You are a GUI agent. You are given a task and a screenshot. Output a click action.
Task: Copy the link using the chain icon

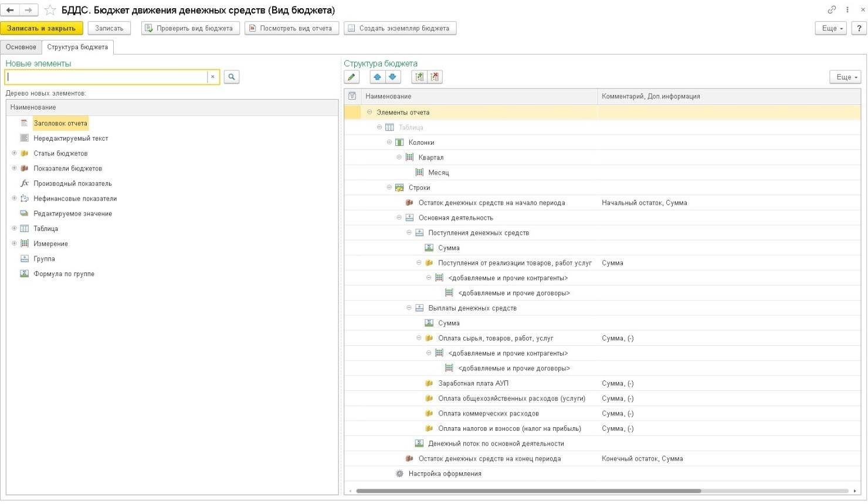(x=832, y=10)
